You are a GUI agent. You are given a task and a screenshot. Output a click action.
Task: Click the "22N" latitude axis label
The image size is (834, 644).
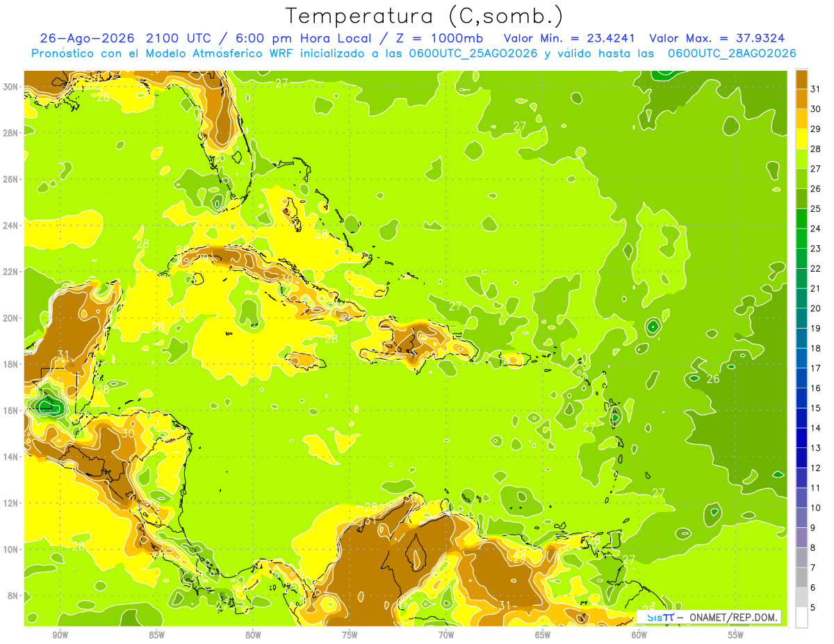(x=10, y=272)
